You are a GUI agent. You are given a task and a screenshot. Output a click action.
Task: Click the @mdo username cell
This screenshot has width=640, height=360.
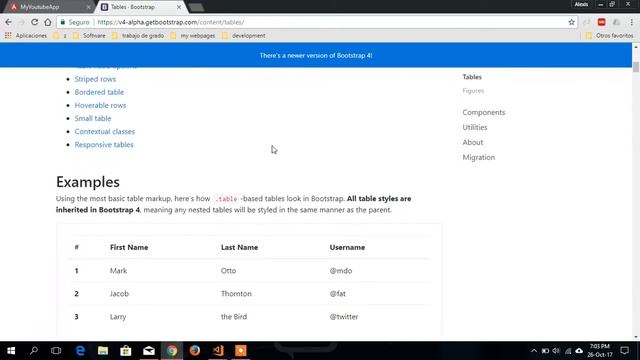(341, 271)
